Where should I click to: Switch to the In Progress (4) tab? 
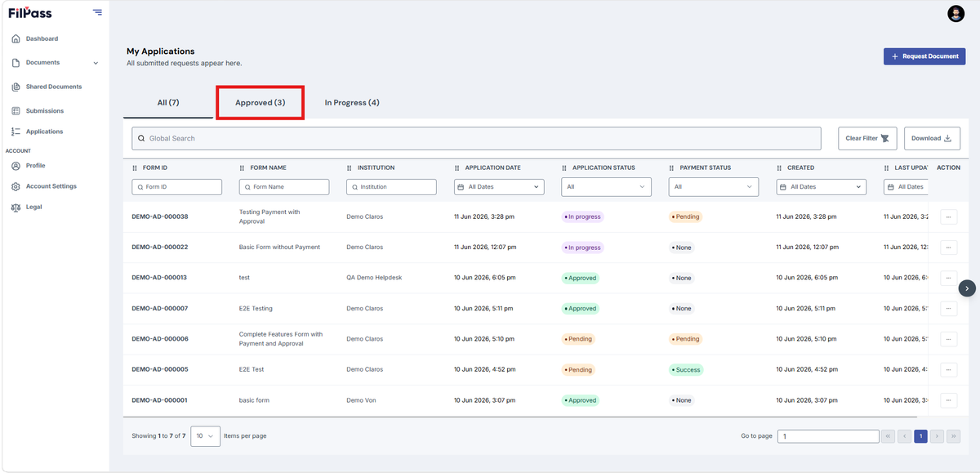tap(352, 103)
